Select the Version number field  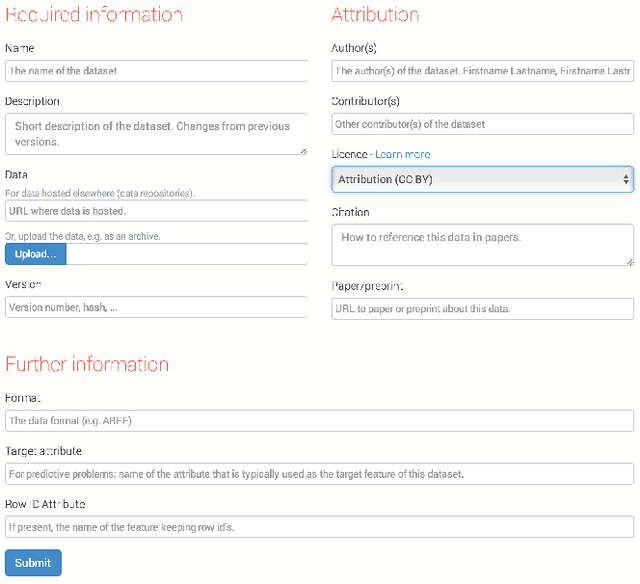(156, 307)
